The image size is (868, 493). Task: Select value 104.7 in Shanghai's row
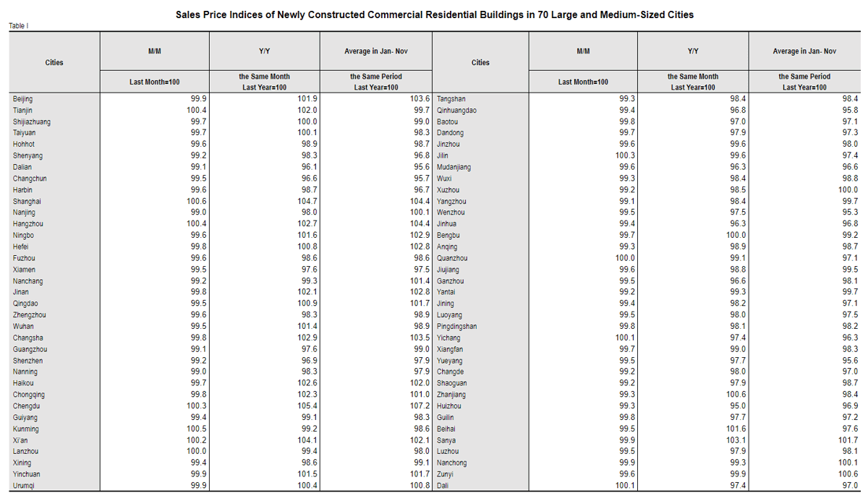tap(308, 202)
